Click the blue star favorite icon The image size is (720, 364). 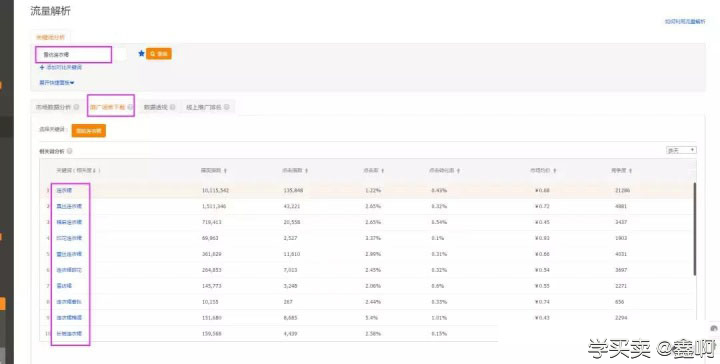(x=141, y=54)
